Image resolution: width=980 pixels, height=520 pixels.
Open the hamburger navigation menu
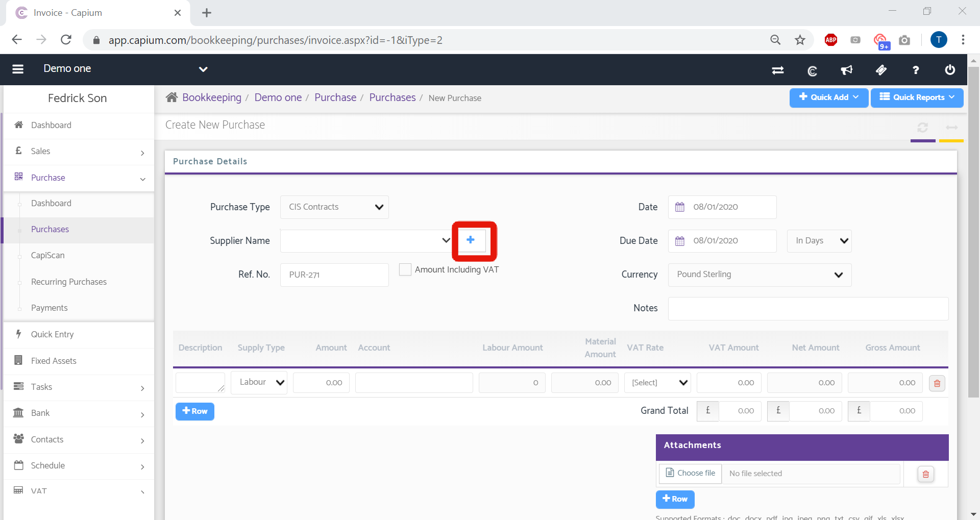(x=18, y=69)
